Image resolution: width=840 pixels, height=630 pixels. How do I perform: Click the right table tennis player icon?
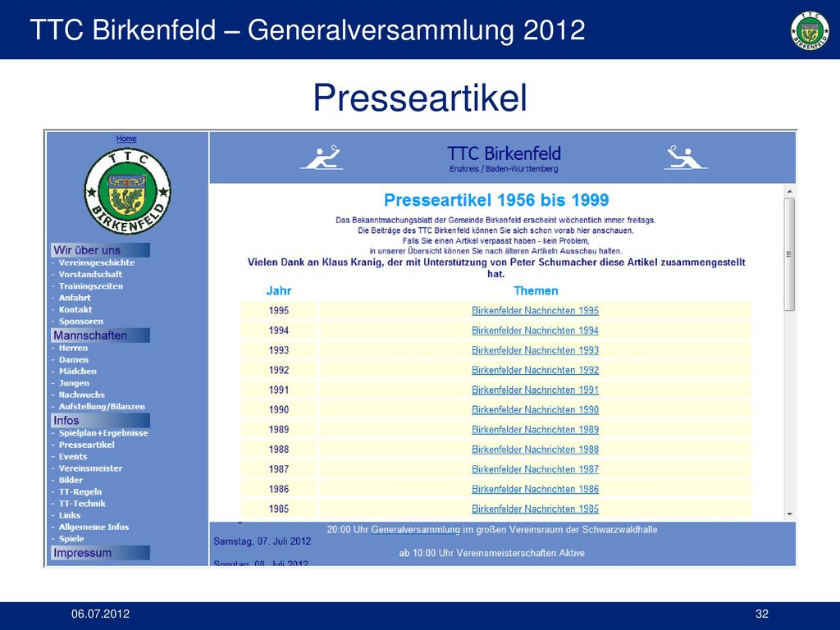click(685, 157)
